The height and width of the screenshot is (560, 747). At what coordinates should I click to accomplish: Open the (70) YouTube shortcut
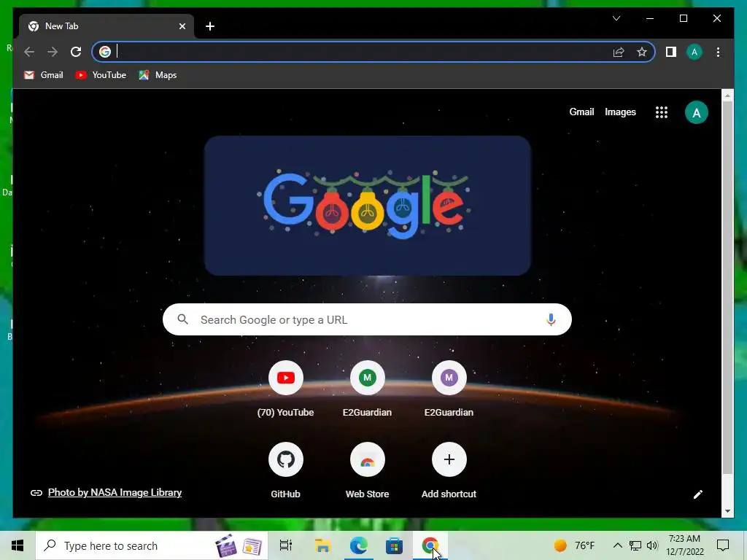285,389
